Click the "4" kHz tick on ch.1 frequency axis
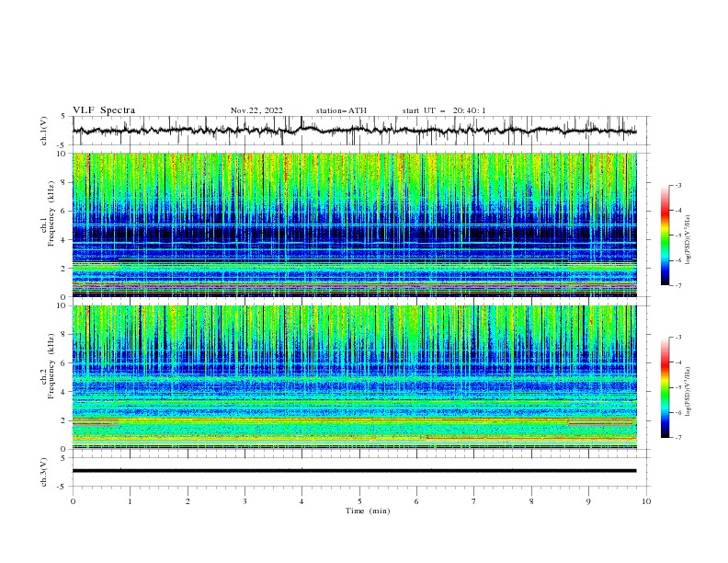 pos(64,240)
